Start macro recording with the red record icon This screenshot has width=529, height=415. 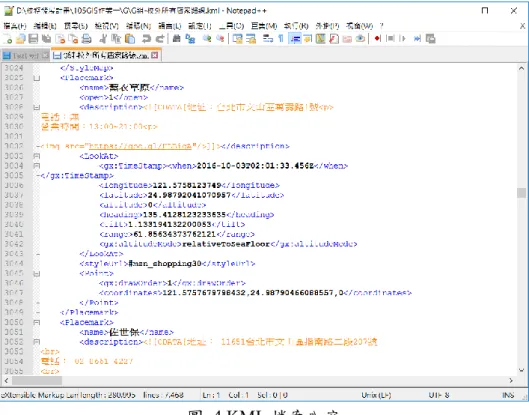pos(377,39)
